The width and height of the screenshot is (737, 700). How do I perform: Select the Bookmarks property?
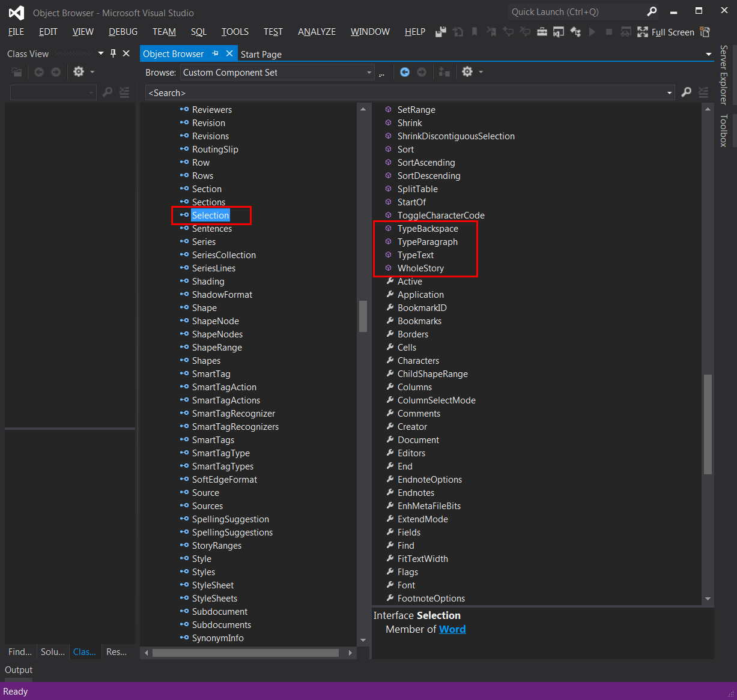coord(419,321)
